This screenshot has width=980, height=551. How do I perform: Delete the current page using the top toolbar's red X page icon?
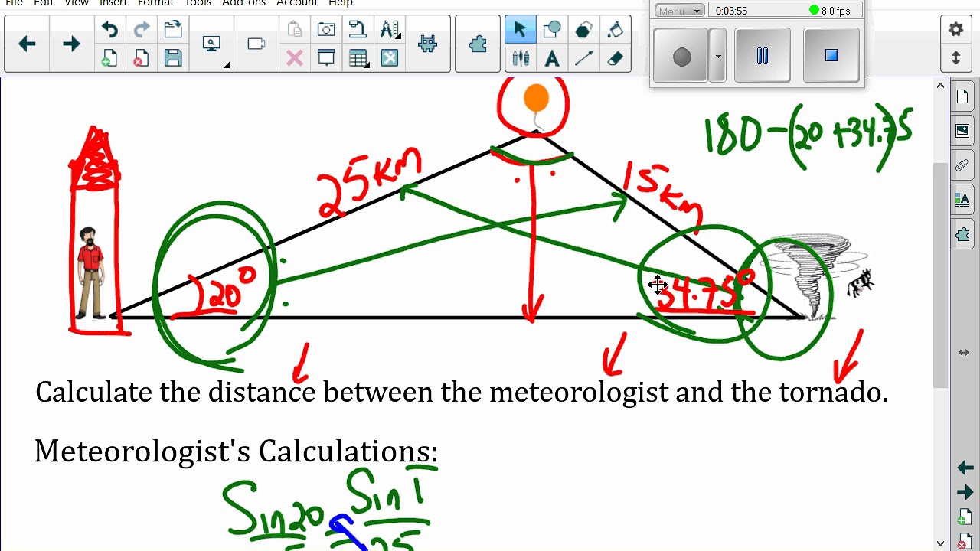(x=142, y=58)
